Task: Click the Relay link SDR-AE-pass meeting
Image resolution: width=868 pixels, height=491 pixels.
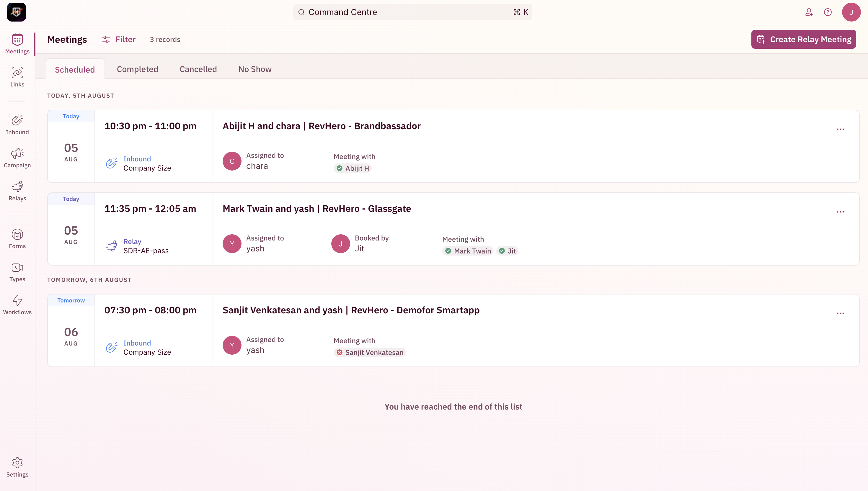Action: coord(132,241)
